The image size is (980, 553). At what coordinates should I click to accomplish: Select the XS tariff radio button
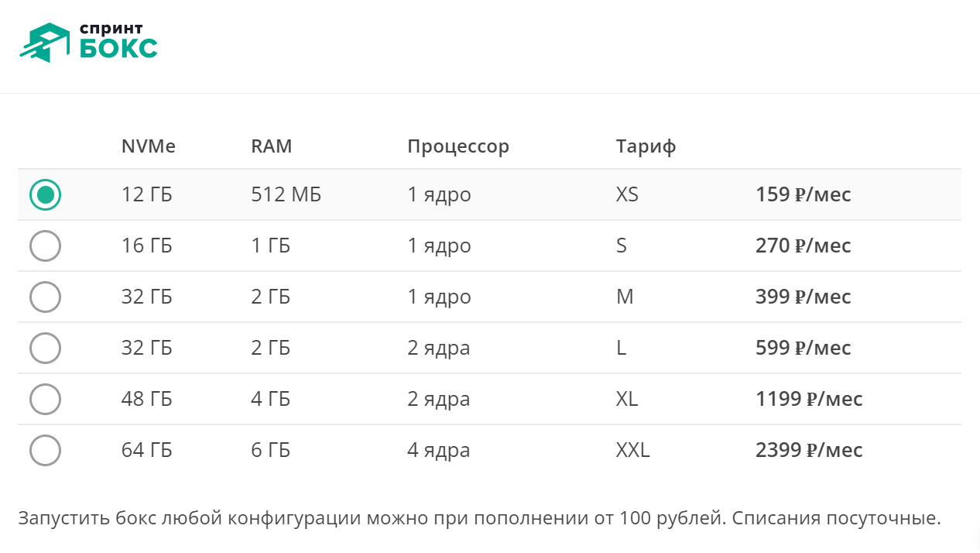(46, 194)
